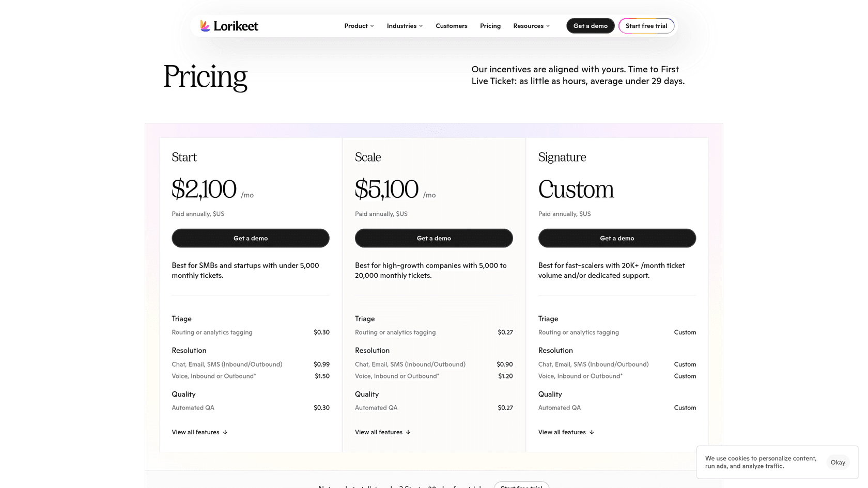Go to the Customers page
The image size is (868, 488).
[x=452, y=26]
